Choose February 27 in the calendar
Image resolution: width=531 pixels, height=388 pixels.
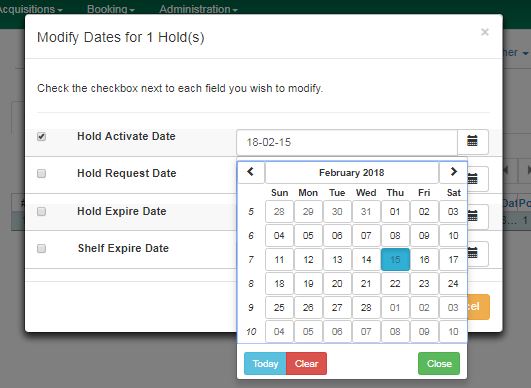coord(337,307)
